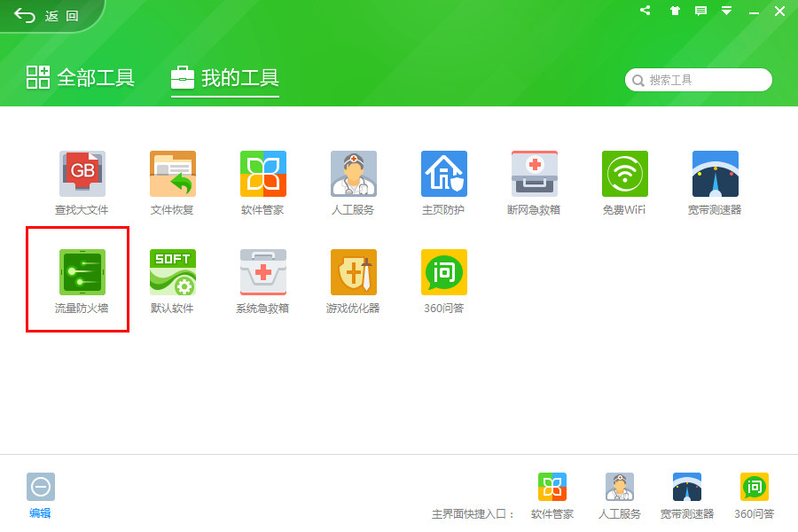
Task: Open the 主页防护 homepage protection tool
Action: click(443, 174)
